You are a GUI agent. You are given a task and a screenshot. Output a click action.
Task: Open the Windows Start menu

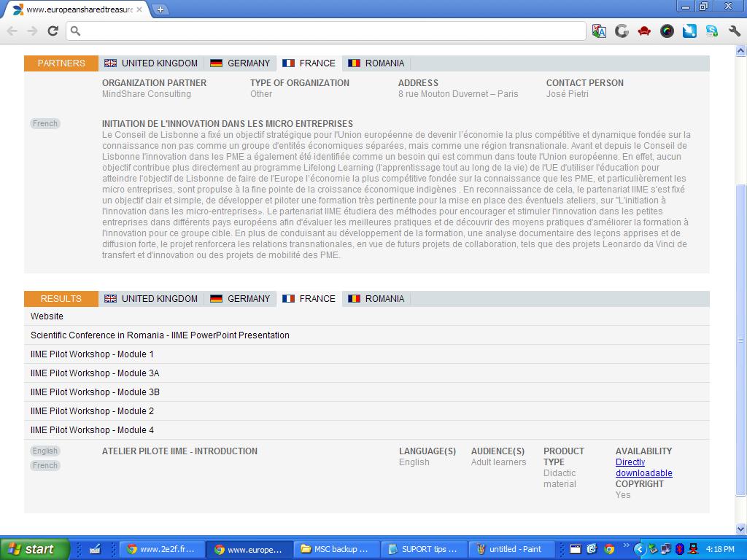click(x=35, y=549)
